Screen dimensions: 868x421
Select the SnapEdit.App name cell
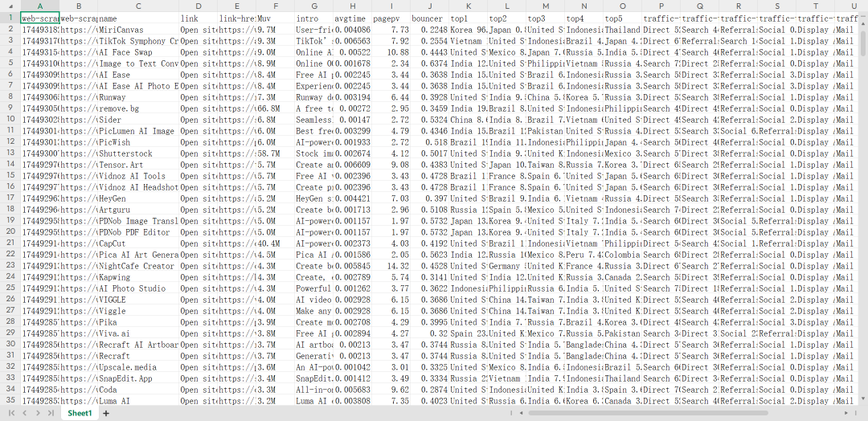138,378
